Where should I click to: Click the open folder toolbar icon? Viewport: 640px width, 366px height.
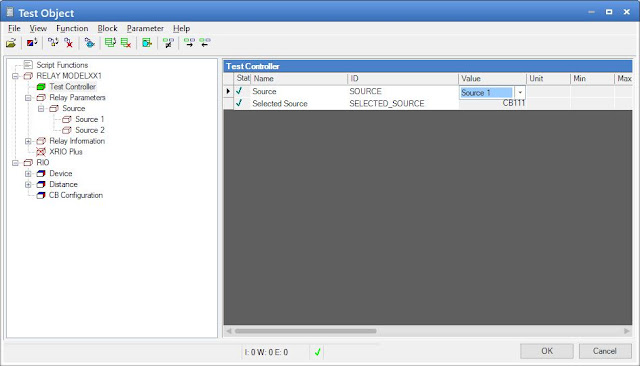tap(11, 43)
